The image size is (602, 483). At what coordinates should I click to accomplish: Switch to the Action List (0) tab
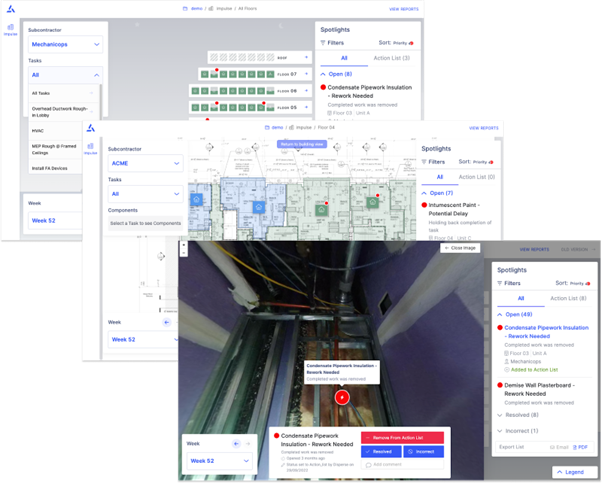click(x=477, y=177)
